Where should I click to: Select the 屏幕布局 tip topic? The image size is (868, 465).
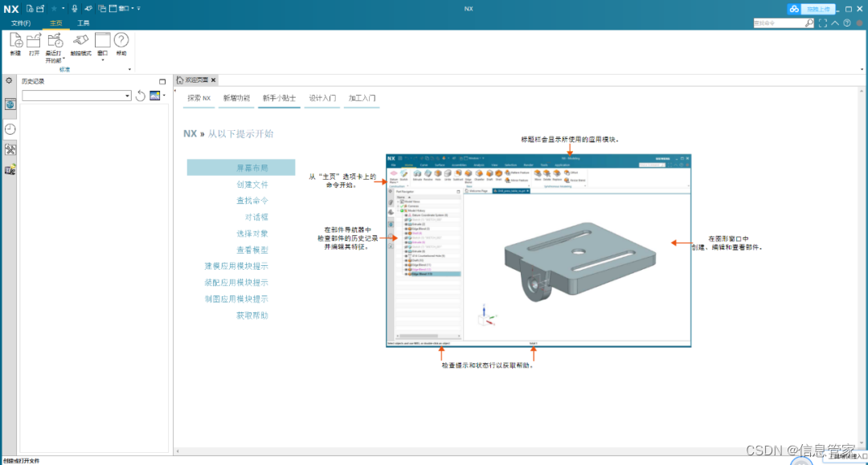point(241,168)
